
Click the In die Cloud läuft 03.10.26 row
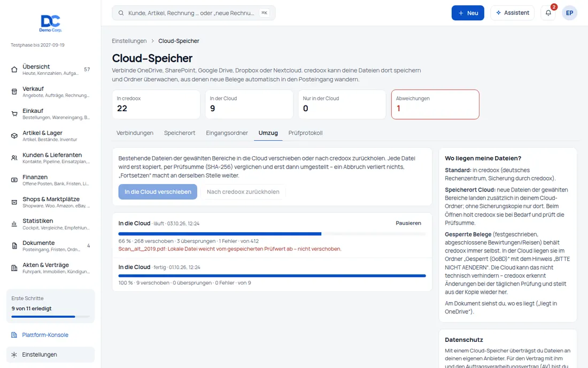(272, 235)
